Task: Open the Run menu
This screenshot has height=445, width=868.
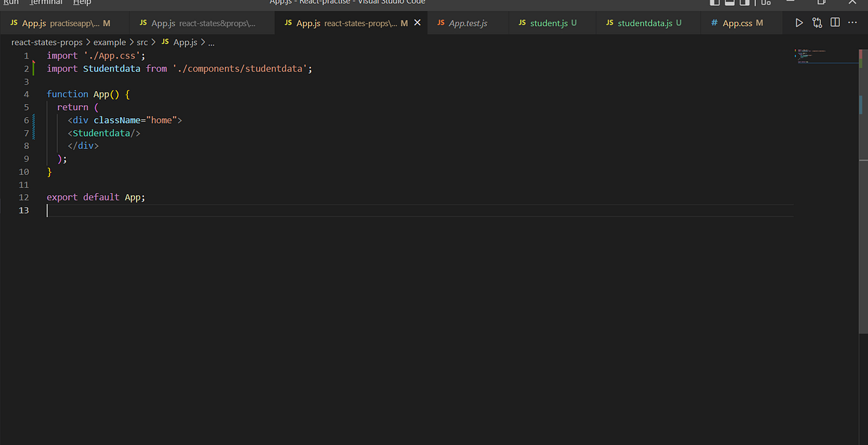Action: 13,2
